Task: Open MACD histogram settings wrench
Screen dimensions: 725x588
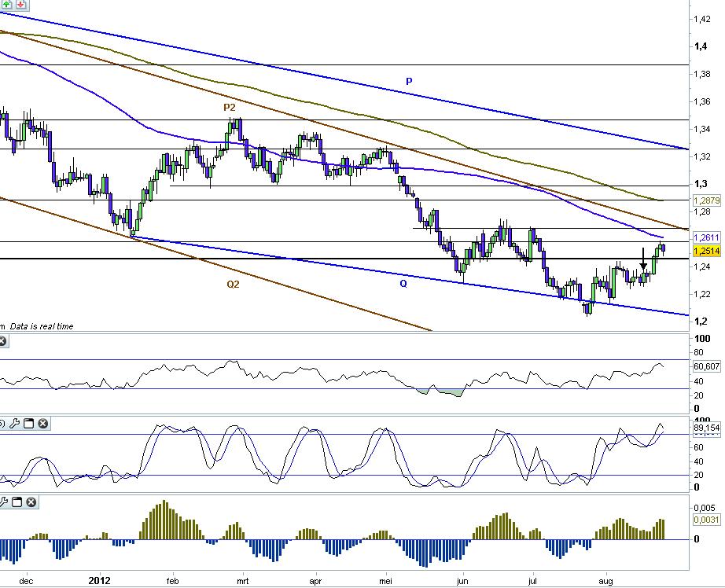Action: [x=3, y=502]
